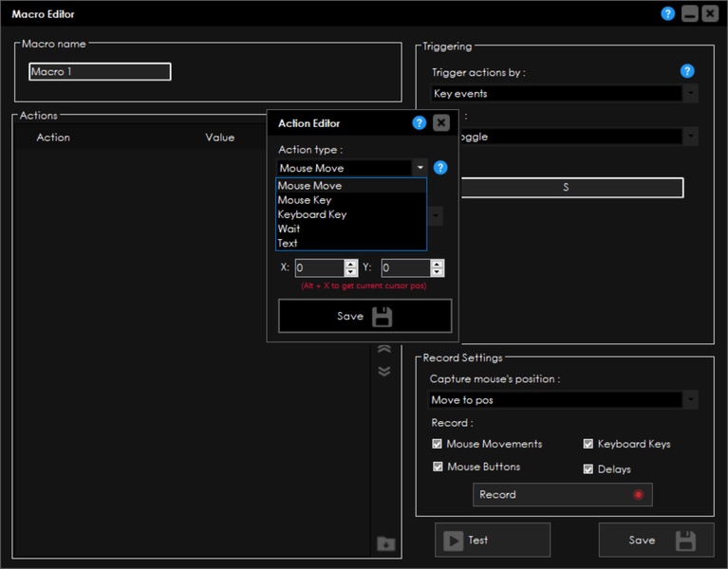Uncheck the Mouse Movements checkbox

tap(438, 444)
